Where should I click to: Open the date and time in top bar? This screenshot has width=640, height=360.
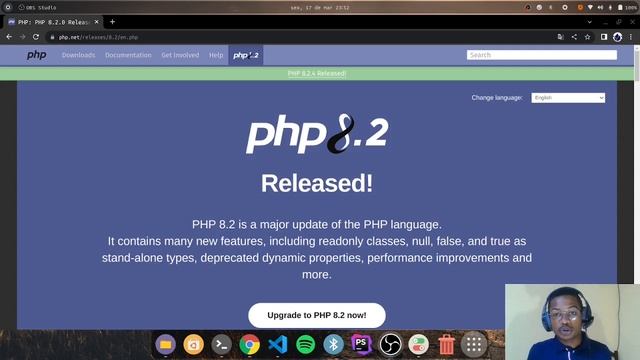320,7
